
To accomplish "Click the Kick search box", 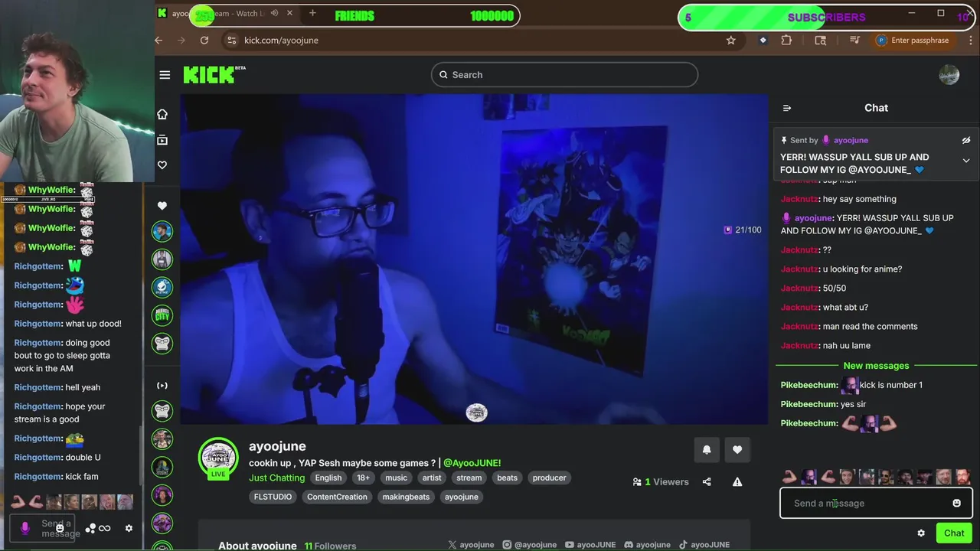I will [x=564, y=75].
